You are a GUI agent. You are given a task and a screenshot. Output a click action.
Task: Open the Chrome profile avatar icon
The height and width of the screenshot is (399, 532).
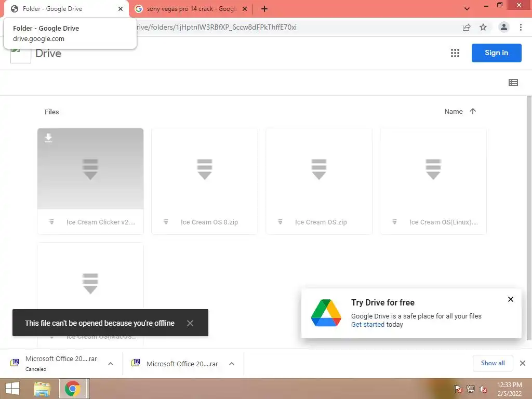504,27
